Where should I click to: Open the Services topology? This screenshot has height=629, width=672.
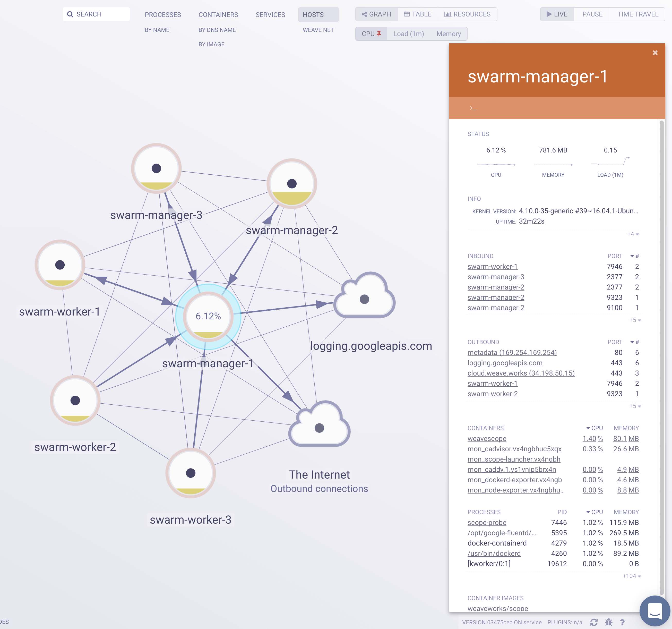click(x=270, y=15)
